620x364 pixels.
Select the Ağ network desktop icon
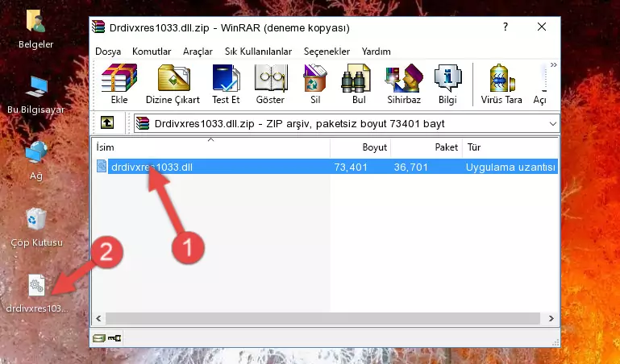tap(36, 161)
